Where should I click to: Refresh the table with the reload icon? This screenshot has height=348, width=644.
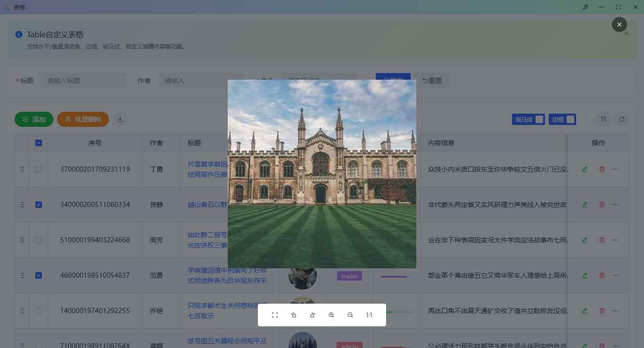point(622,119)
